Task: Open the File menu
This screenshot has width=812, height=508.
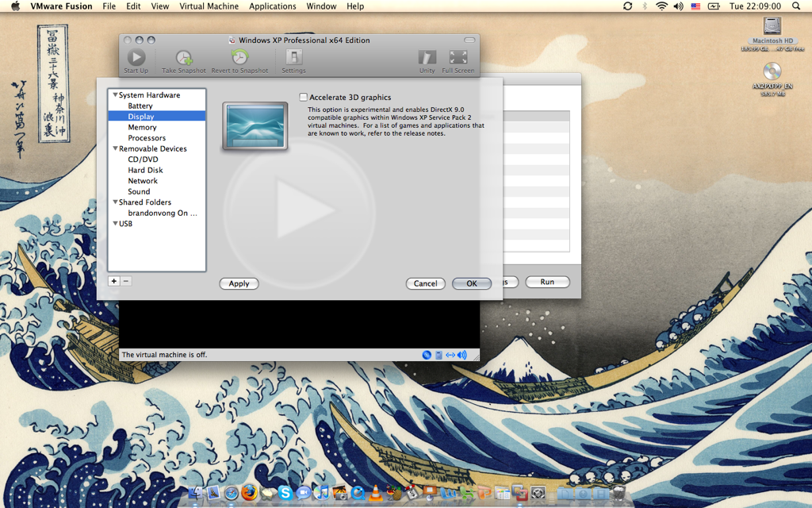Action: [x=109, y=6]
